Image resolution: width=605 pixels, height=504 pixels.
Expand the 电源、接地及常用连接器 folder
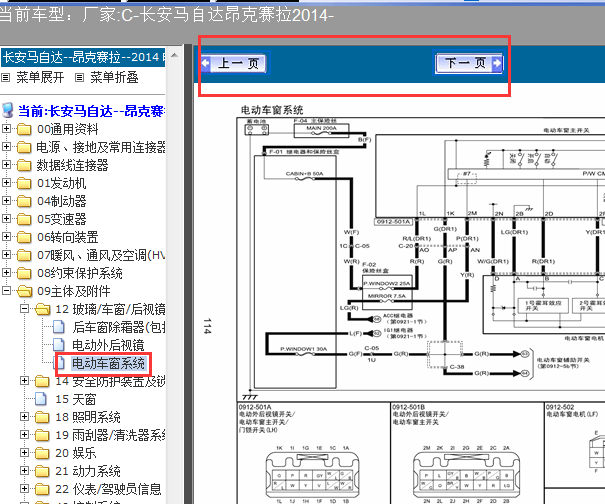click(x=6, y=146)
